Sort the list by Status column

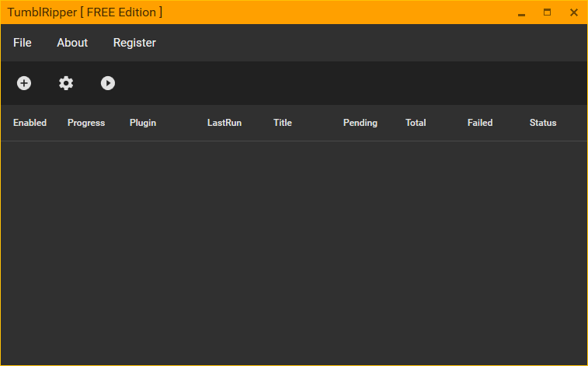click(x=543, y=123)
